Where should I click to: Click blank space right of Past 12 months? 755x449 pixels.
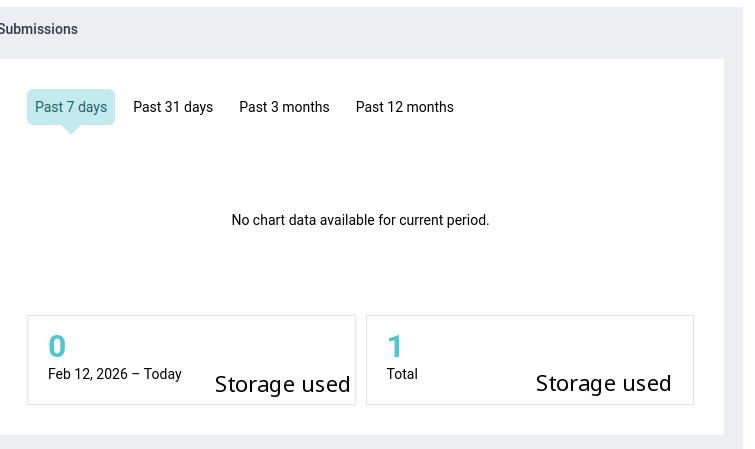point(580,107)
